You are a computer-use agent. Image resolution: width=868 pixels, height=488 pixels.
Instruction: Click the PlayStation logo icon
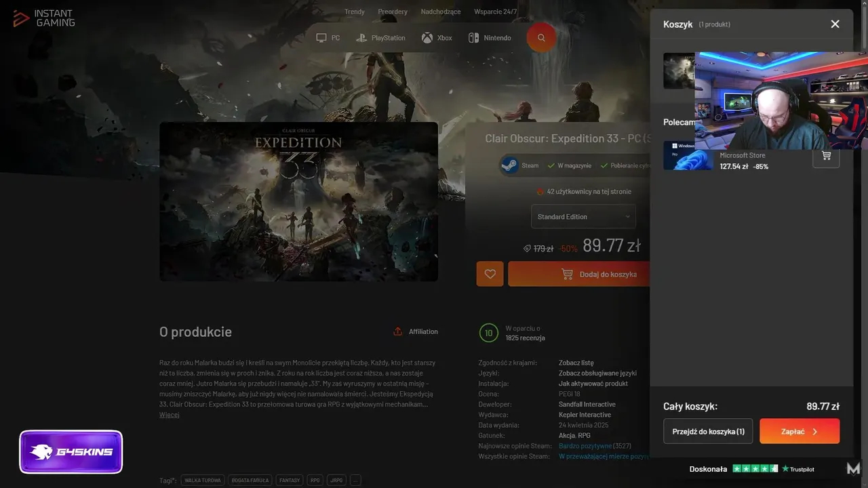[361, 38]
